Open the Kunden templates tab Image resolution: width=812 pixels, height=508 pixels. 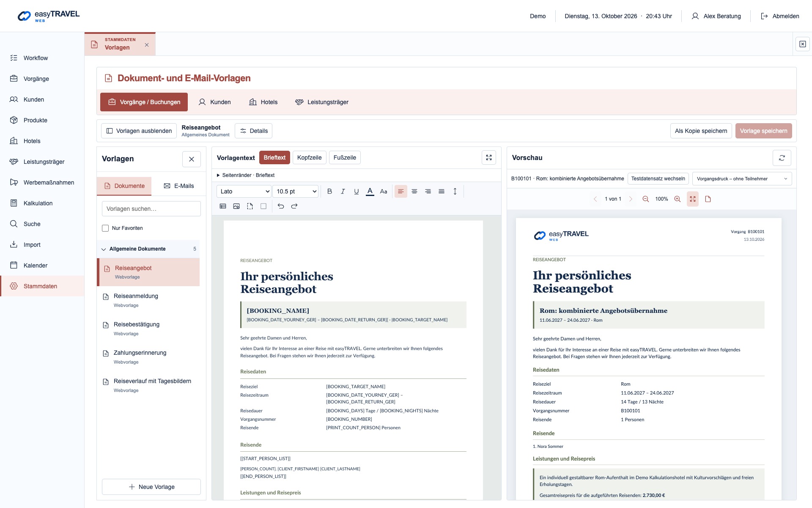(x=215, y=102)
